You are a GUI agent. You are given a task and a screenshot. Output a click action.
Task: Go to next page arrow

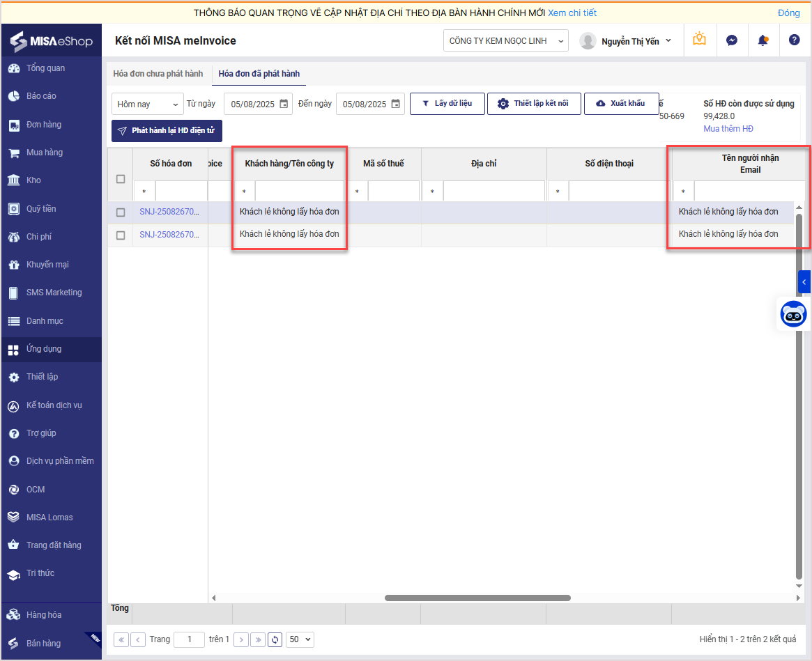pyautogui.click(x=241, y=640)
